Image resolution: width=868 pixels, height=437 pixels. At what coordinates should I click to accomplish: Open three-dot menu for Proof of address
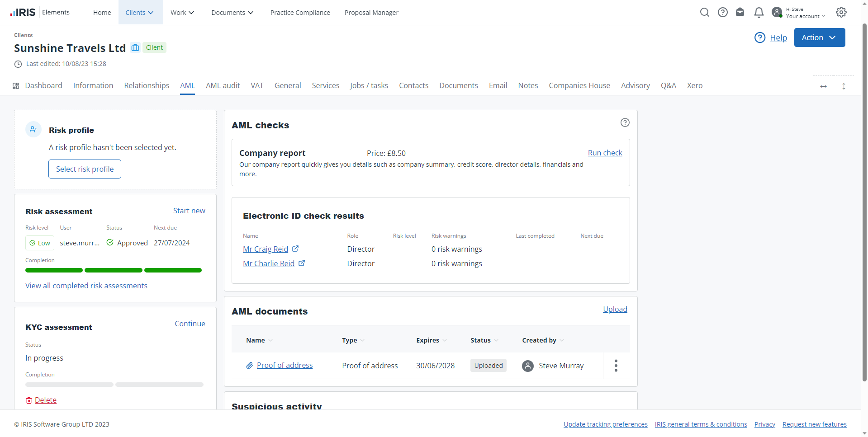[x=616, y=366]
